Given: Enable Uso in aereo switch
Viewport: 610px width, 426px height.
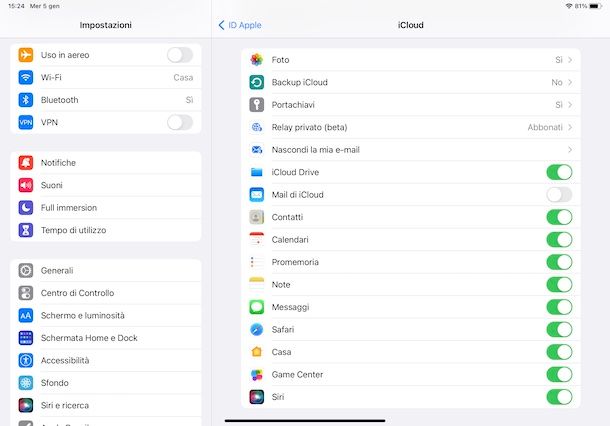Looking at the screenshot, I should tap(180, 55).
